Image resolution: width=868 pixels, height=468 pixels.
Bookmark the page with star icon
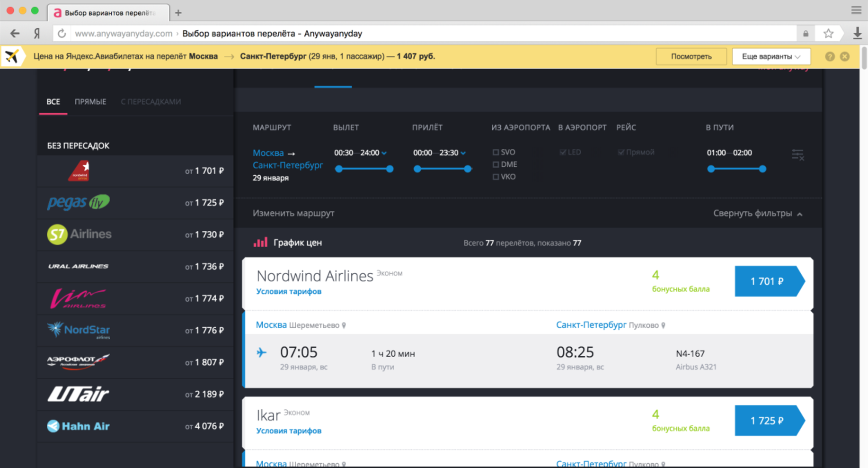[x=828, y=34]
